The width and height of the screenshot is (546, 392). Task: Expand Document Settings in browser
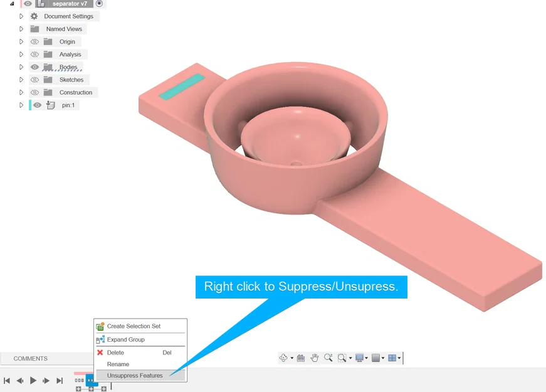pos(21,16)
